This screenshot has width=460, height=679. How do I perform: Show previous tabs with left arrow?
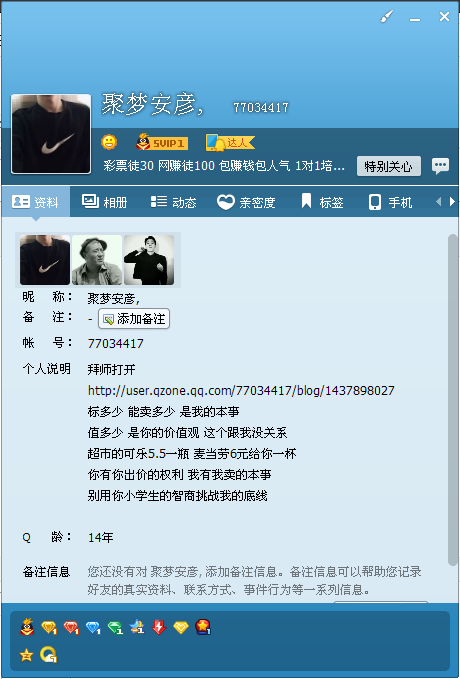438,201
